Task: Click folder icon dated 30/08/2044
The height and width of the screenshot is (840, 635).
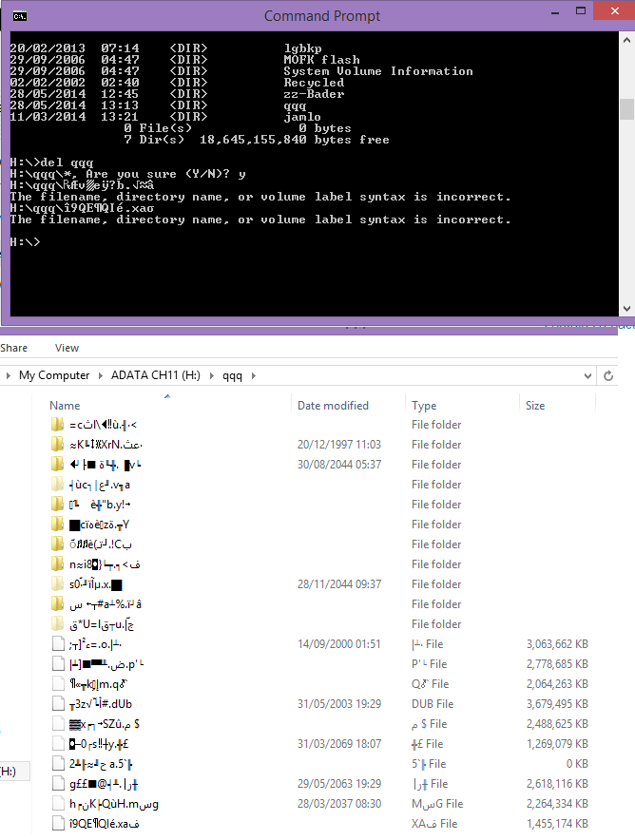Action: 57,465
